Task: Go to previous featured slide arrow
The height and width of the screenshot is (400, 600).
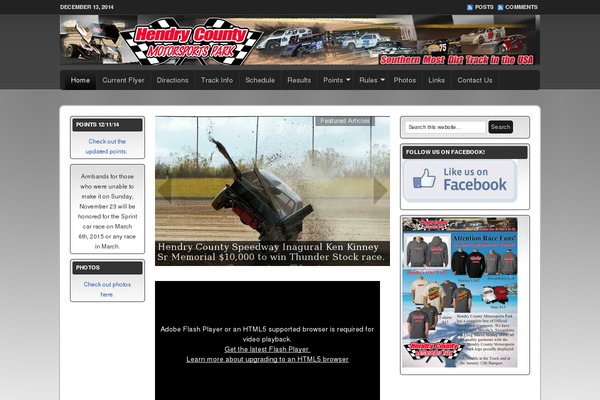Action: [165, 190]
